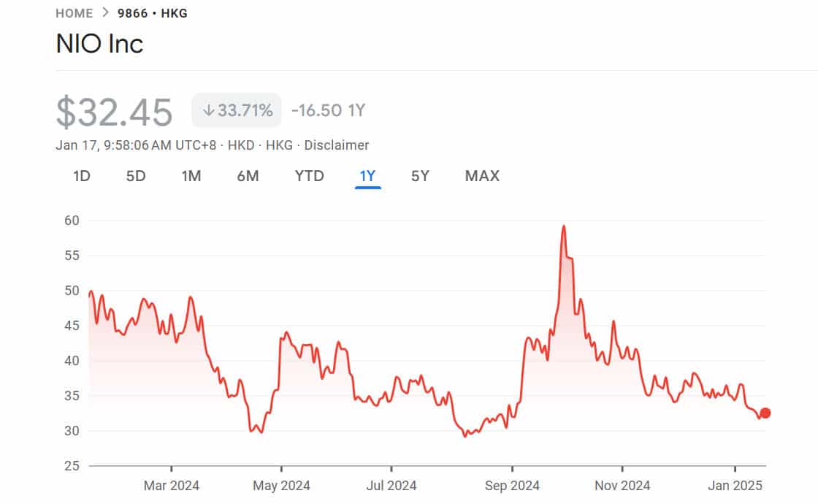Select the 1M chart period
The width and height of the screenshot is (818, 504).
[x=191, y=176]
